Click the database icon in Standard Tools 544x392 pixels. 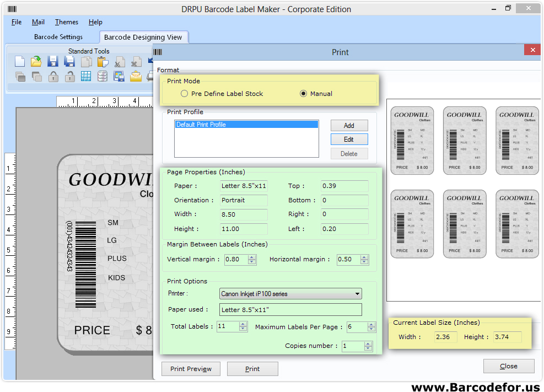103,76
